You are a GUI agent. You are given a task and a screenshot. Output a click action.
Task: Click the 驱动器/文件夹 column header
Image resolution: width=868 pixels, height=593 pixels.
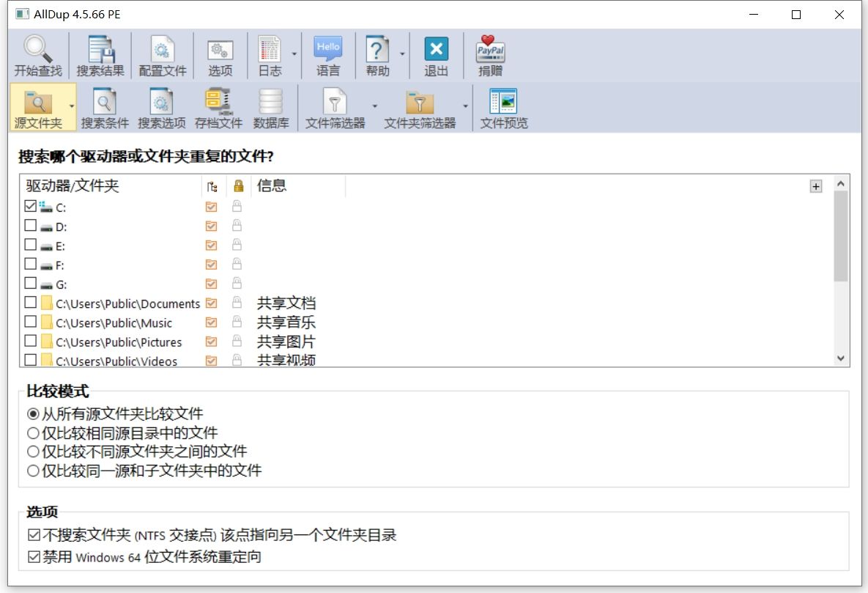click(111, 185)
